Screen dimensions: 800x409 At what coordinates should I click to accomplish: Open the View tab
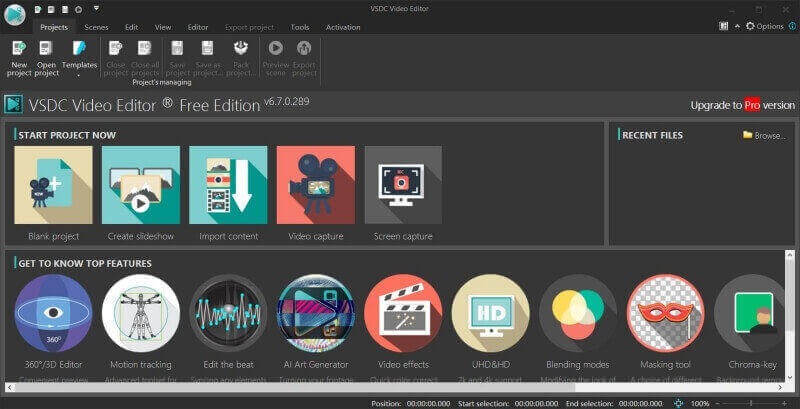tap(163, 28)
